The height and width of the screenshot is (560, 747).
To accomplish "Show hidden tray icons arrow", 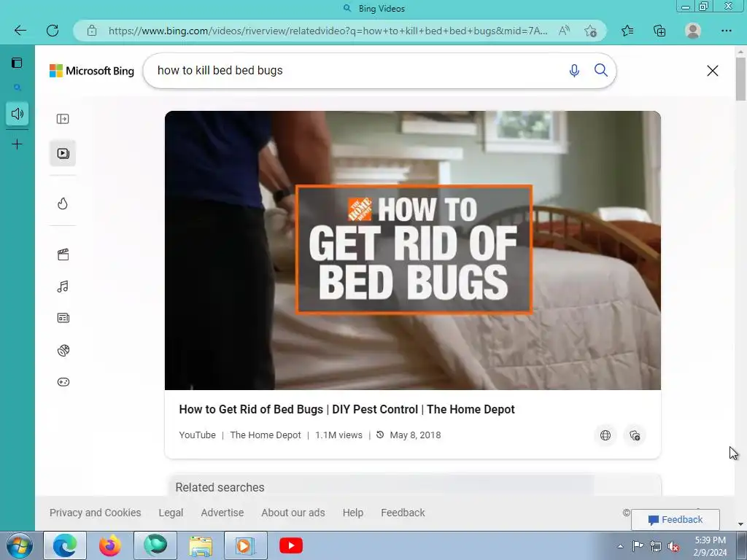I will tap(620, 547).
